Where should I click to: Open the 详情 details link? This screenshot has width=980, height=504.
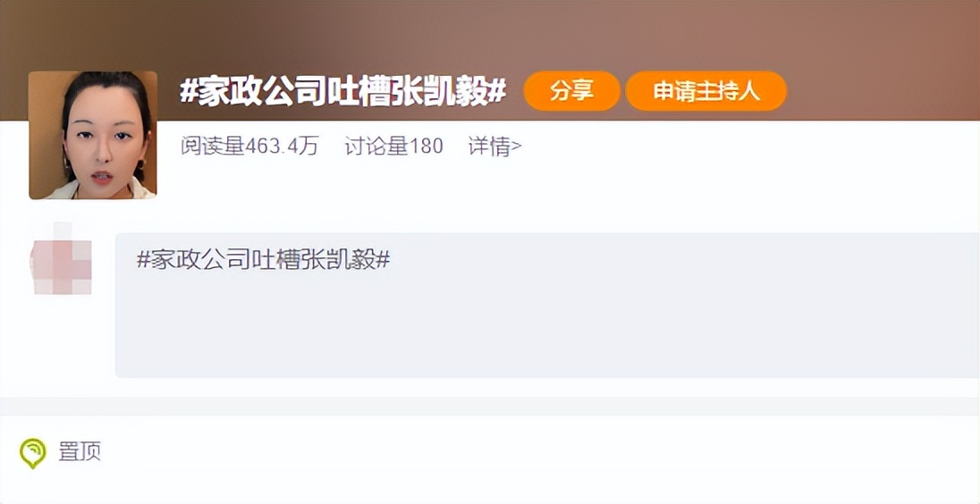pyautogui.click(x=494, y=147)
